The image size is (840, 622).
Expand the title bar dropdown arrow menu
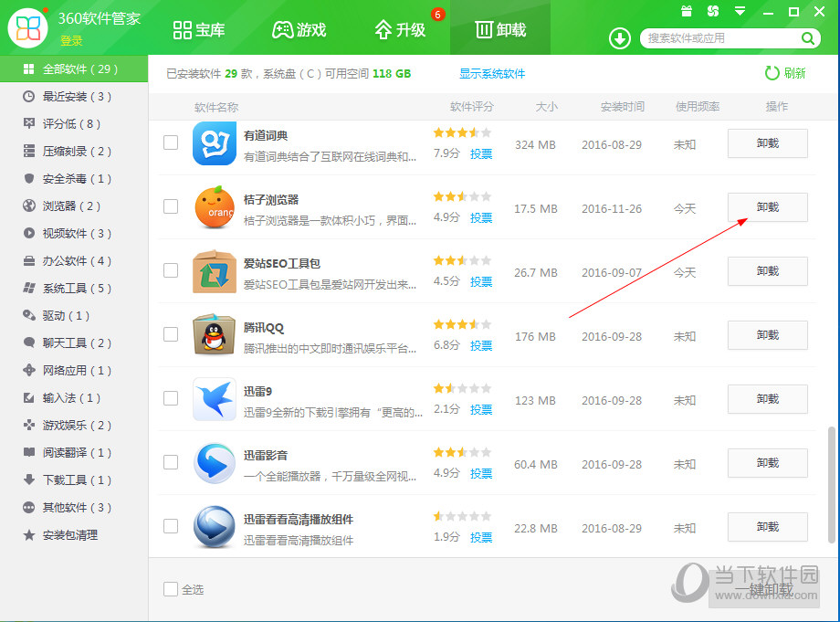(738, 12)
